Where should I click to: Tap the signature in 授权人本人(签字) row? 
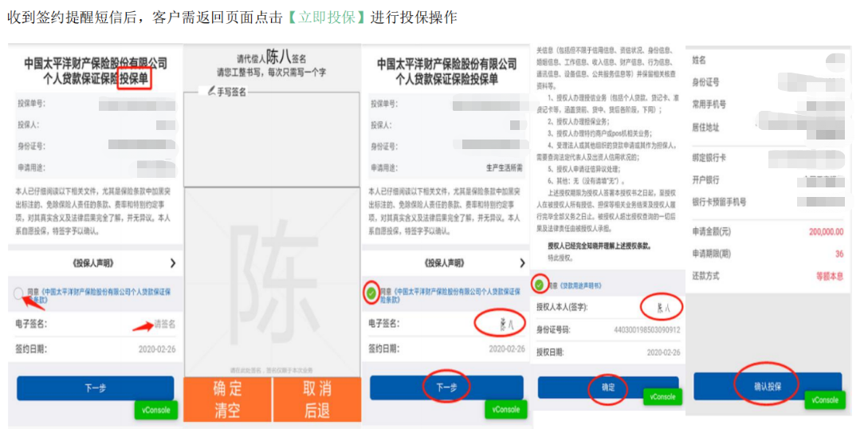664,307
